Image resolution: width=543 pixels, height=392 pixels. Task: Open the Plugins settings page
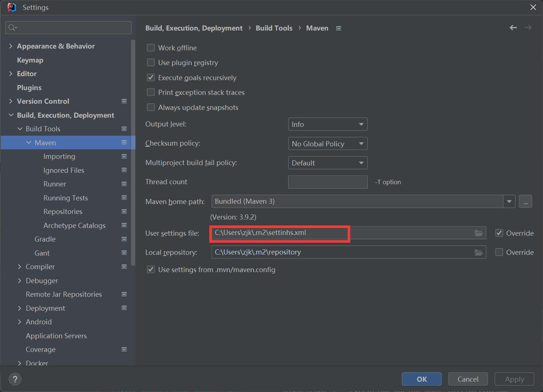coord(29,88)
